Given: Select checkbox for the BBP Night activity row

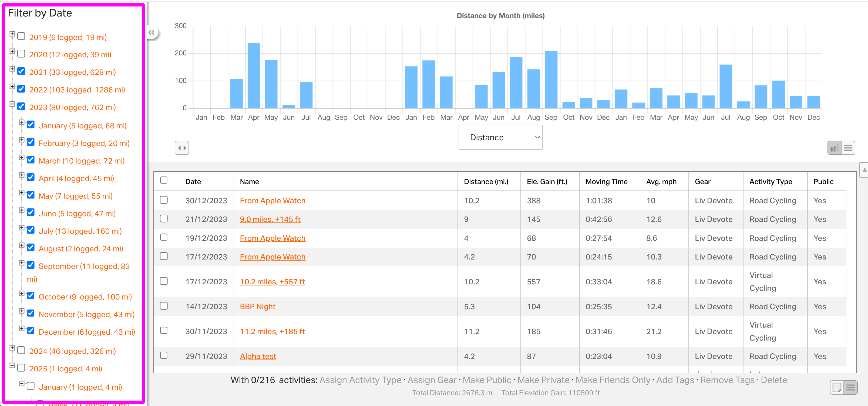Looking at the screenshot, I should point(164,306).
